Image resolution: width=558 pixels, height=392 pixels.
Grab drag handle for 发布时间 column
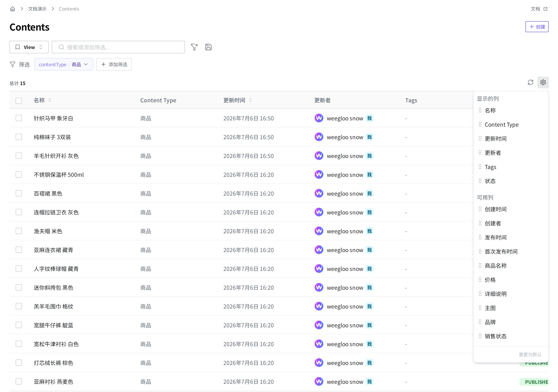pos(480,237)
